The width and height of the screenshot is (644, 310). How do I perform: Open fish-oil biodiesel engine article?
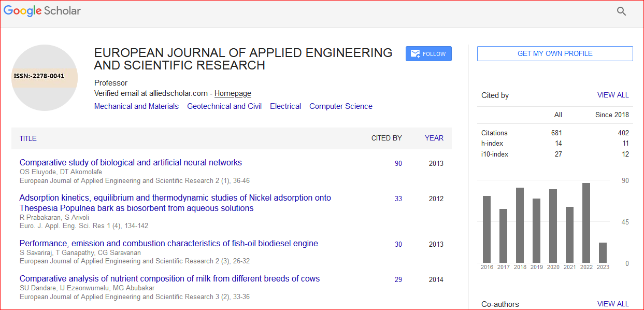pos(169,244)
